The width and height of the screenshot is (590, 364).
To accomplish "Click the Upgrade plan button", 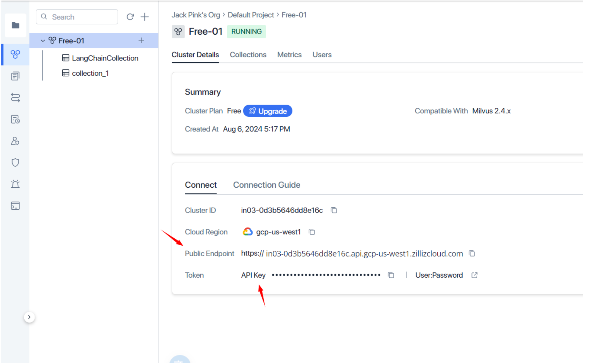I will [268, 111].
